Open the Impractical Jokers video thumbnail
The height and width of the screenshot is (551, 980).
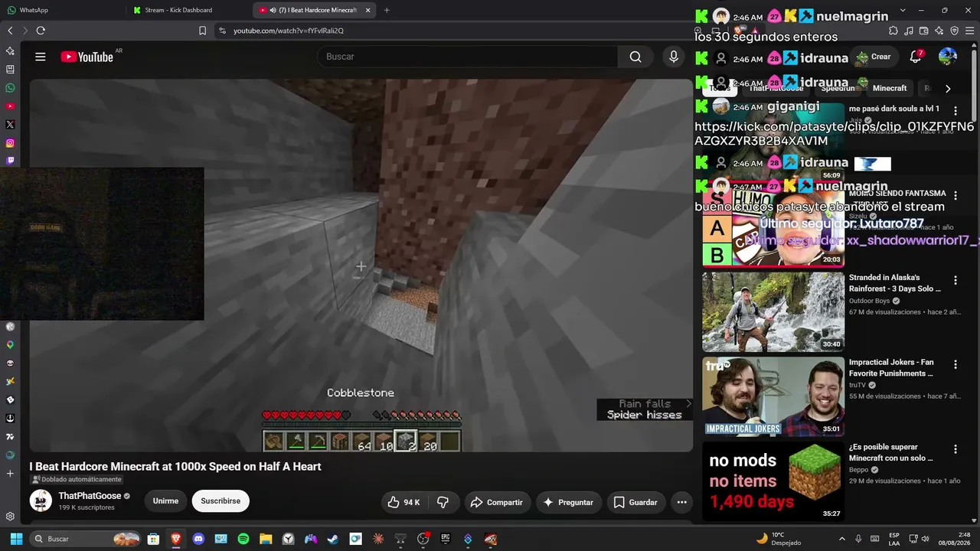773,396
